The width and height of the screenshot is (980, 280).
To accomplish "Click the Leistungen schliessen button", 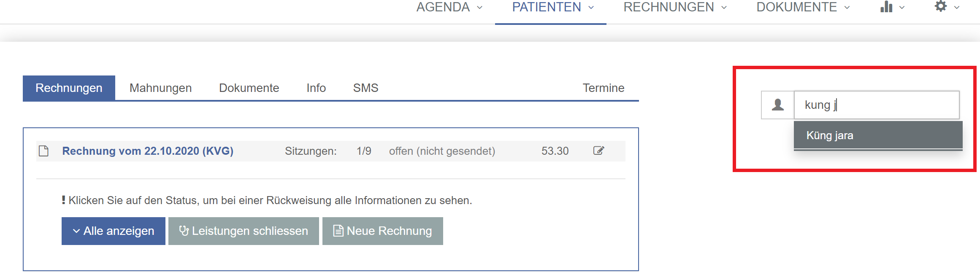I will 244,231.
